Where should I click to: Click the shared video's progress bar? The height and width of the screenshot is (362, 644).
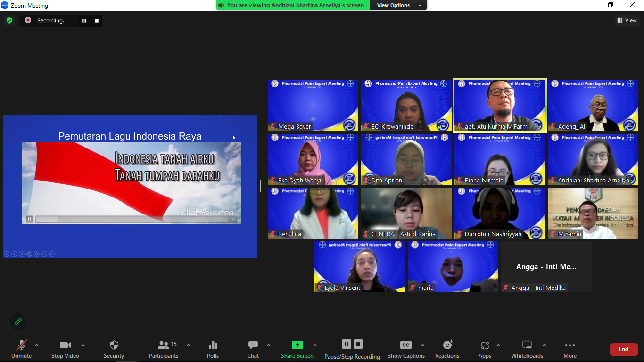tap(132, 219)
